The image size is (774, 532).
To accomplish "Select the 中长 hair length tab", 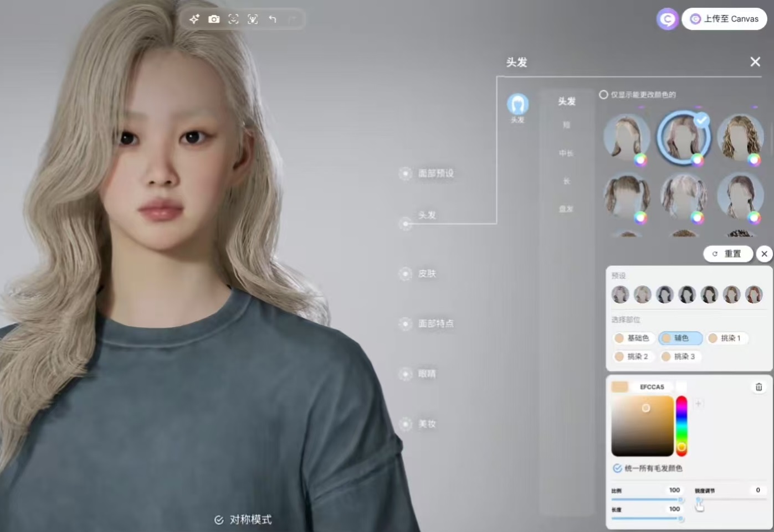I will (x=566, y=153).
